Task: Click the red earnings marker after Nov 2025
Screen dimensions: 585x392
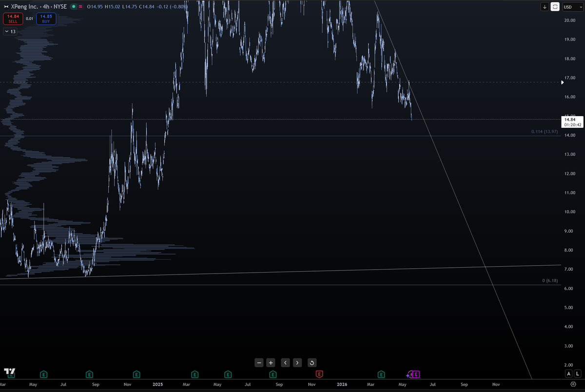Action: (x=319, y=374)
